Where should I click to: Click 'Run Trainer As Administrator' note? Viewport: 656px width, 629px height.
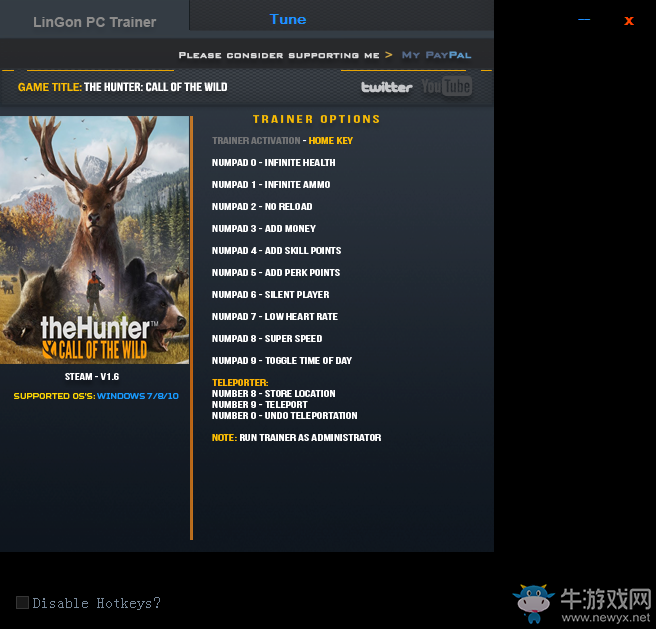point(310,438)
